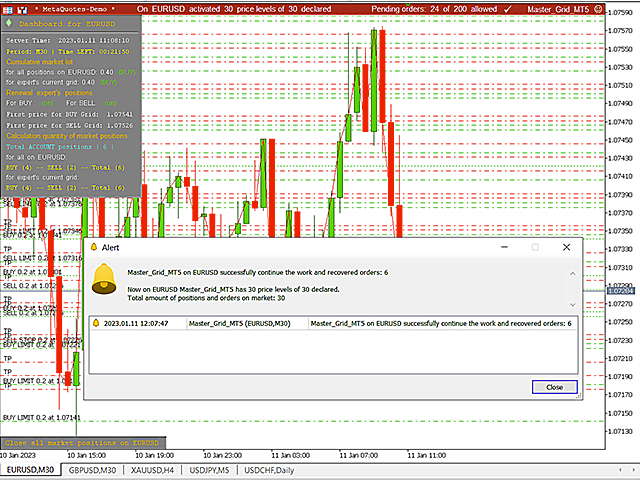Select the alert log row dated 2023.01.11 12:07:47
The image size is (640, 480).
pos(333,323)
